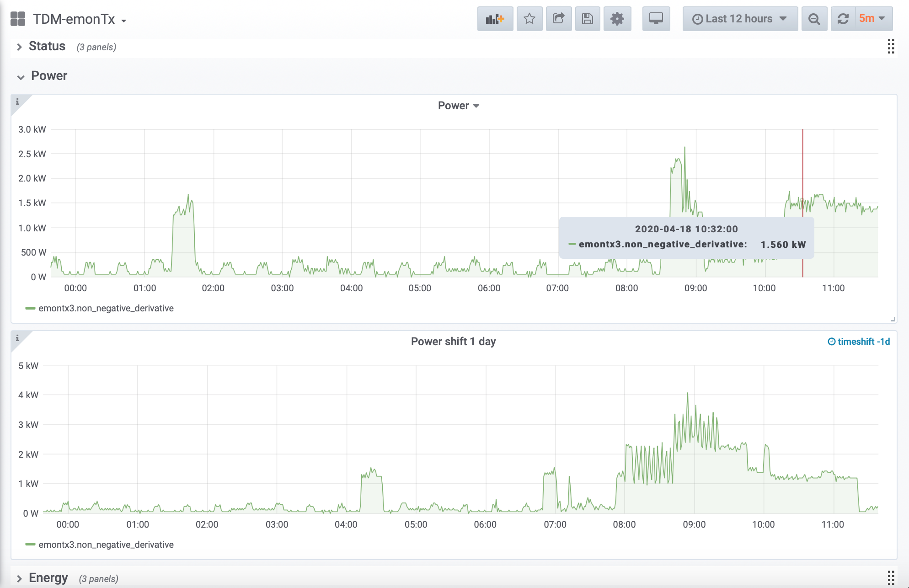Open the Share dashboard icon
909x588 pixels.
558,19
